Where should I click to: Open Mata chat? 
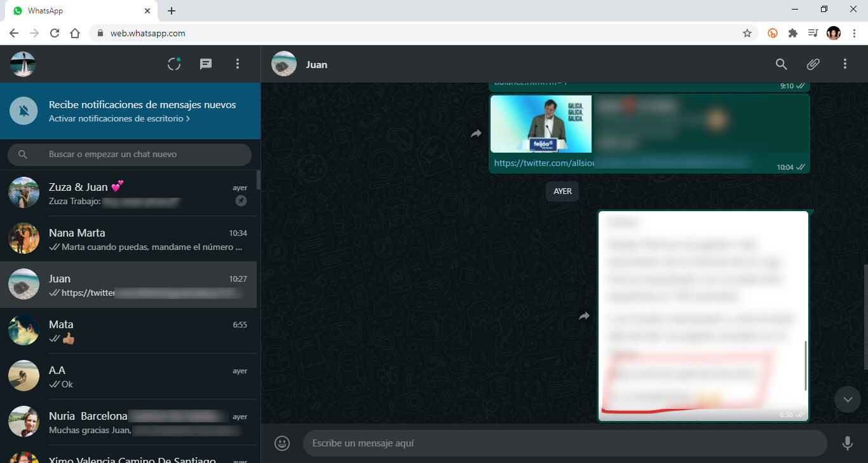(128, 331)
